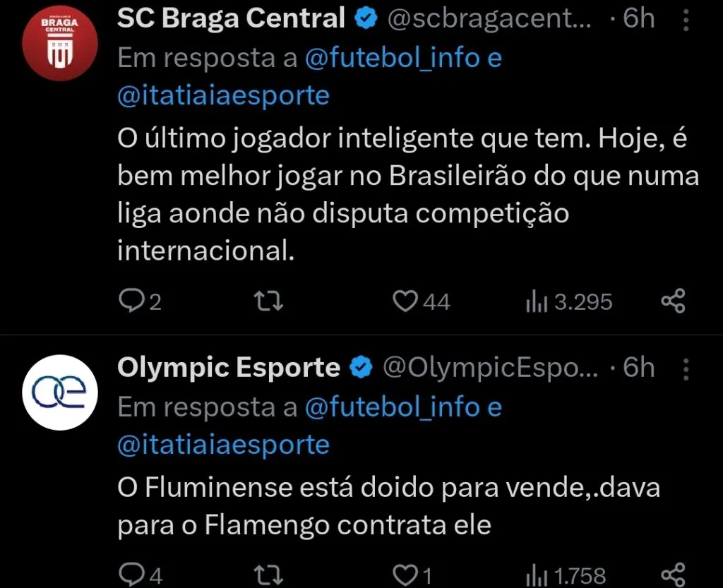Open Olympic Esporte's avatar
The width and height of the screenshot is (723, 588).
coord(59,392)
